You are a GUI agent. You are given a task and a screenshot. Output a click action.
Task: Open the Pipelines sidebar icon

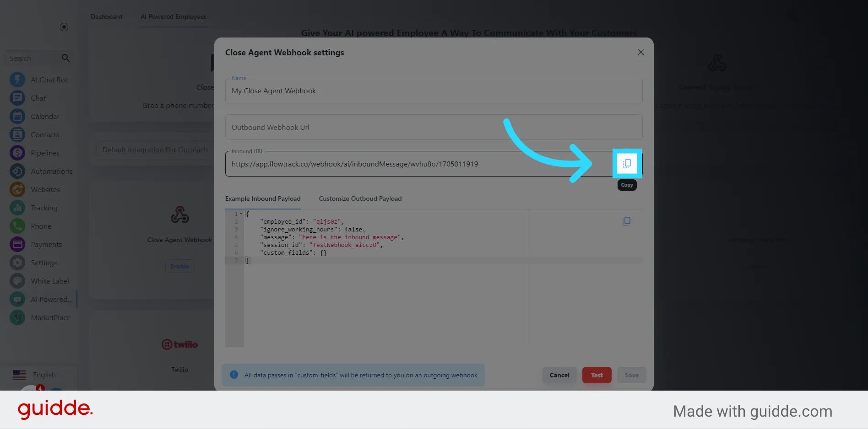pyautogui.click(x=17, y=153)
